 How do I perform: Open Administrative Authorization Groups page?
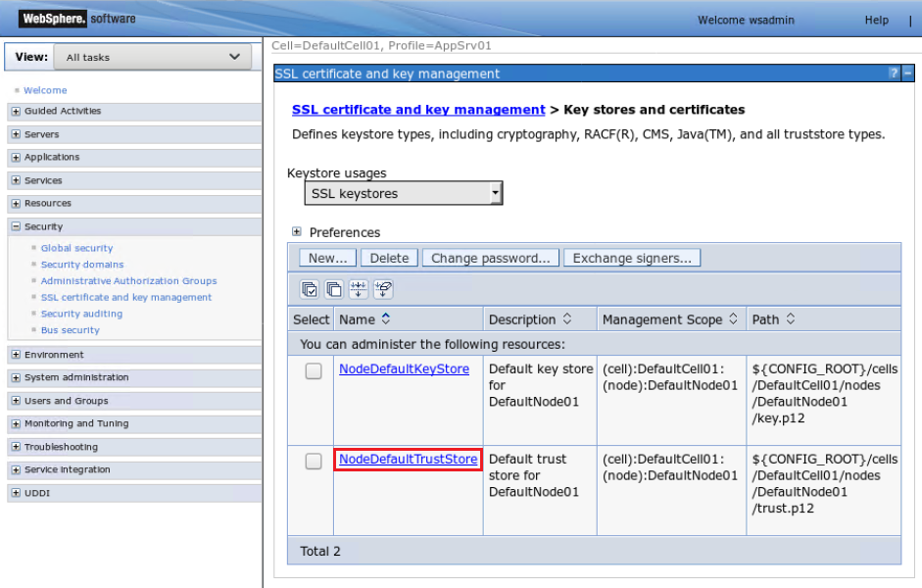point(128,281)
